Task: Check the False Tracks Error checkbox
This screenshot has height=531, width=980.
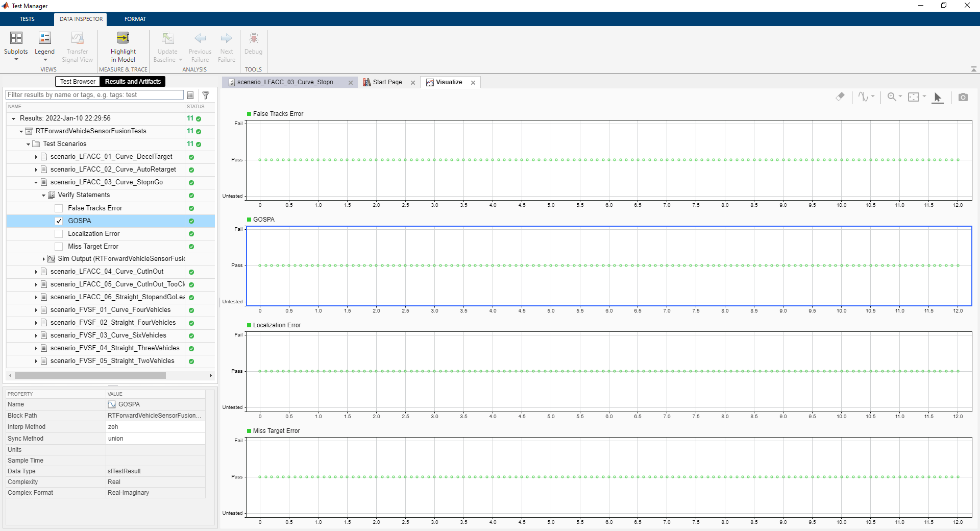Action: pos(59,208)
